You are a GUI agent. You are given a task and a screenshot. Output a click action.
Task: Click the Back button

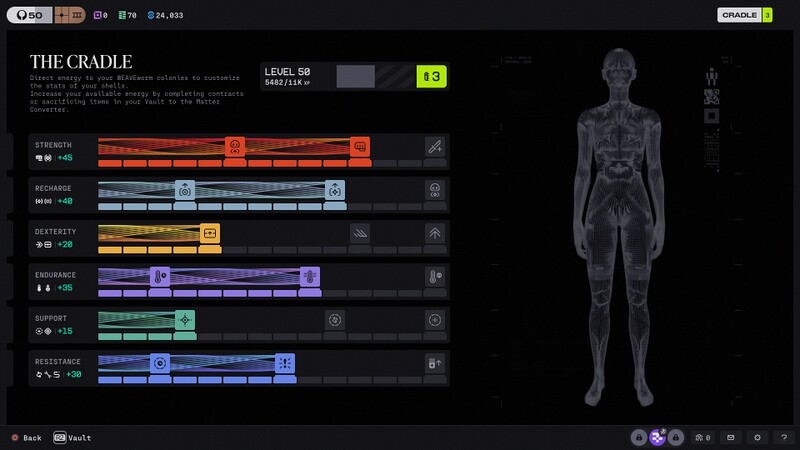pos(27,438)
